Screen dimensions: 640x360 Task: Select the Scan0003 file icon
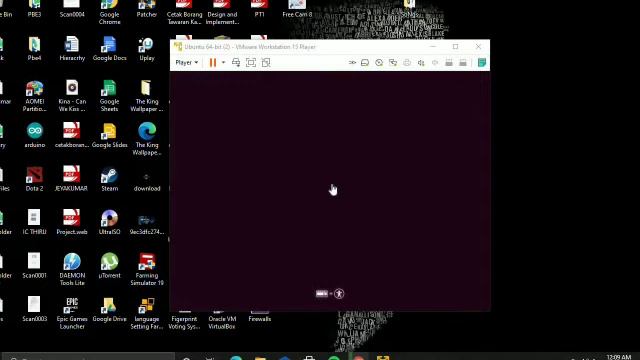pyautogui.click(x=34, y=310)
